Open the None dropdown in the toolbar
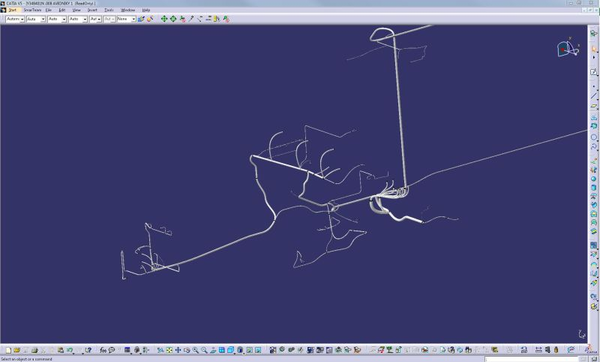 point(126,19)
